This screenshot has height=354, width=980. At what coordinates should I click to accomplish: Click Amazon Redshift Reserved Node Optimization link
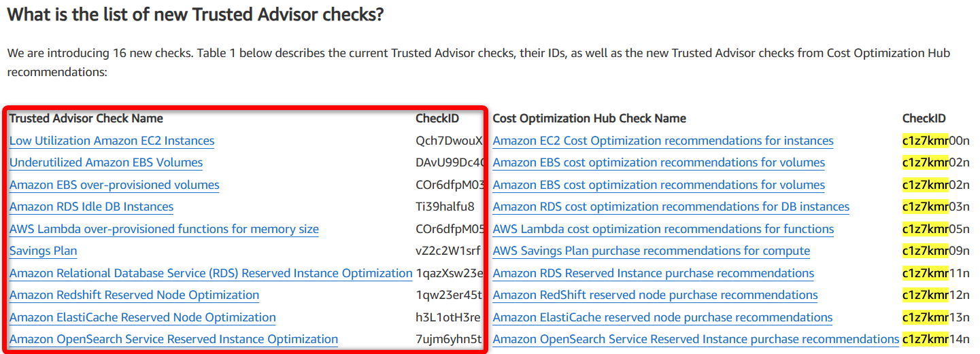(134, 295)
